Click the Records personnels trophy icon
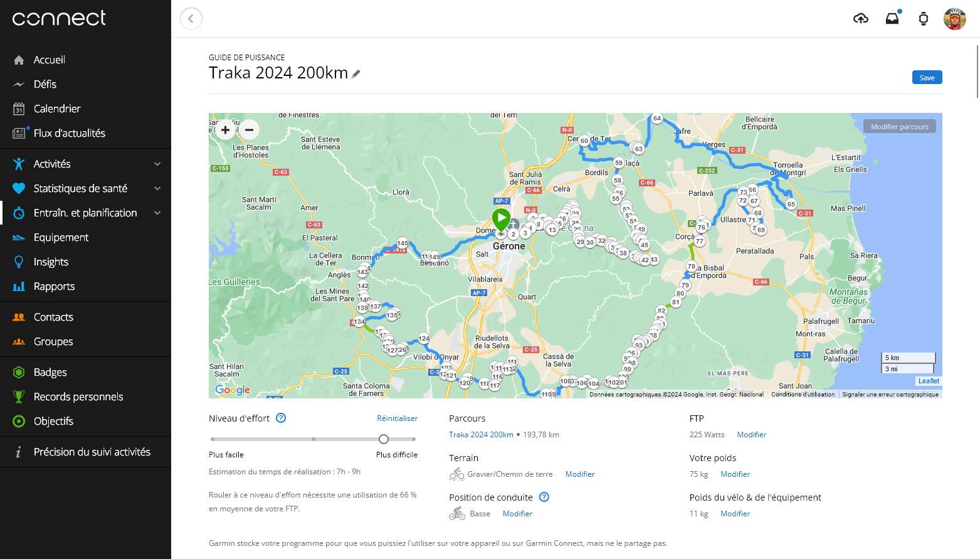This screenshot has height=559, width=980. (19, 397)
